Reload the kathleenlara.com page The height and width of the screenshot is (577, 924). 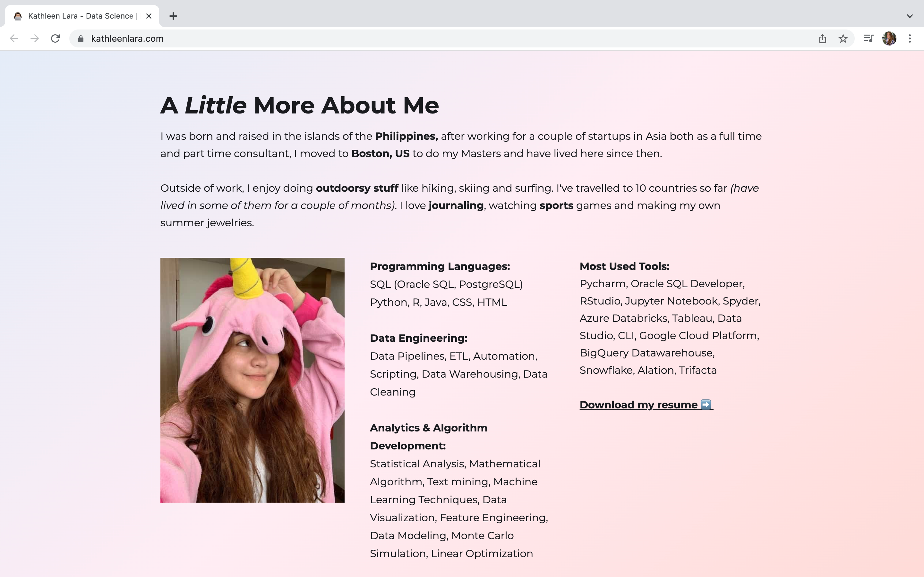pos(56,38)
